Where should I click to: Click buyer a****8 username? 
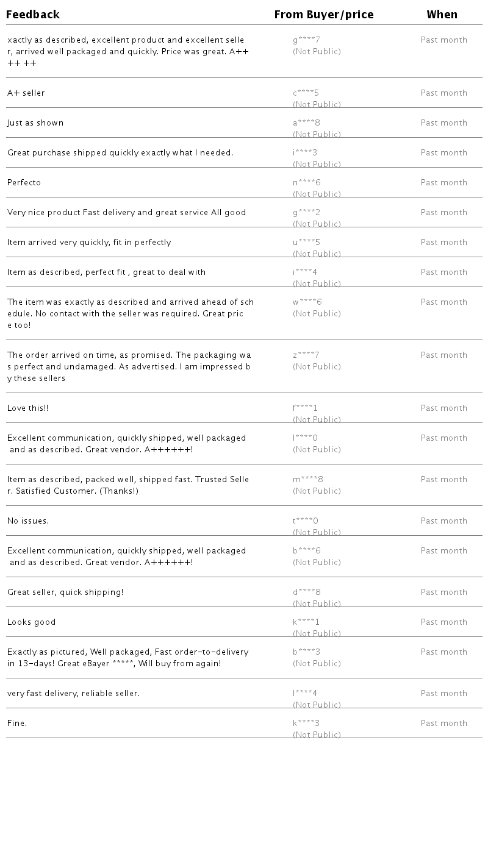(306, 123)
